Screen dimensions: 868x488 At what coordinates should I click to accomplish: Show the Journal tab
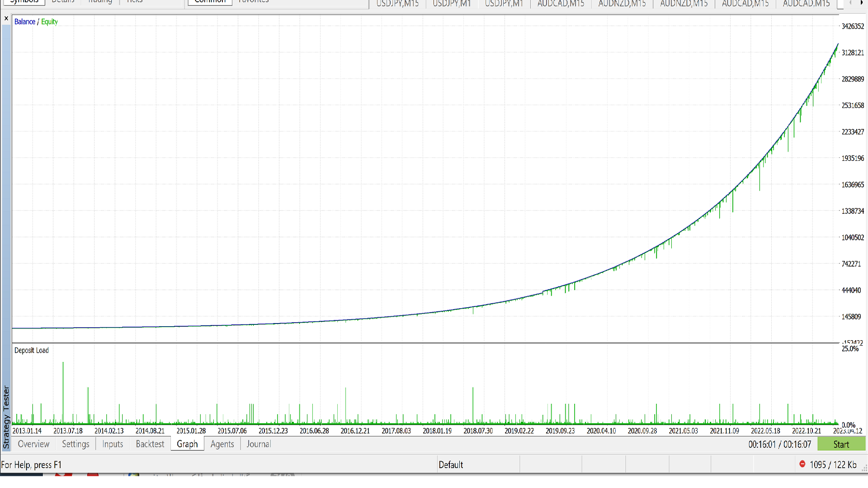pos(259,444)
